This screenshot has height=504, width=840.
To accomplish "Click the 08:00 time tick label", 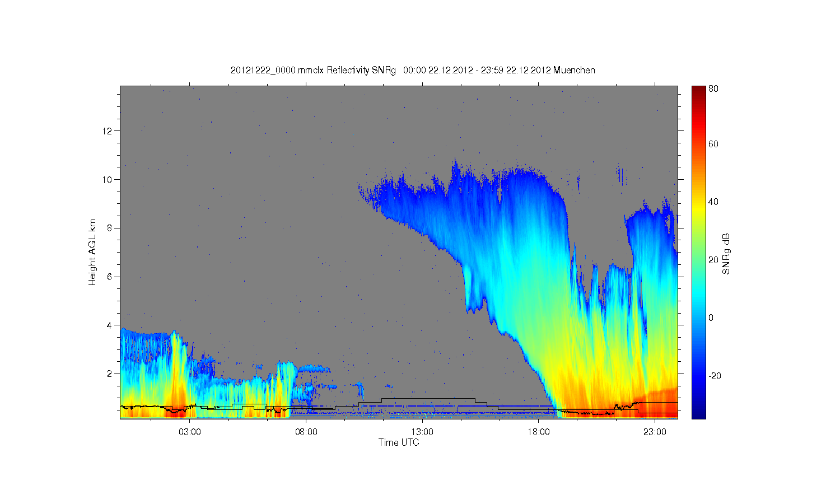I will (x=306, y=432).
